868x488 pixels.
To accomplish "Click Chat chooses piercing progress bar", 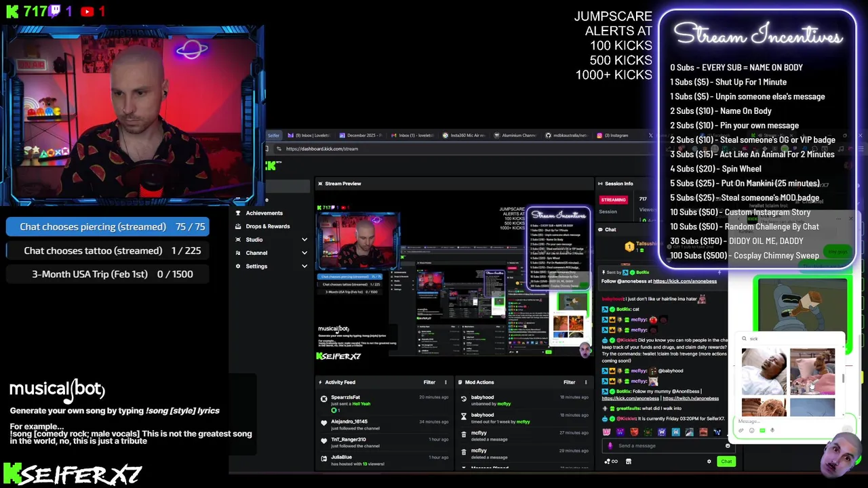I will click(x=108, y=226).
